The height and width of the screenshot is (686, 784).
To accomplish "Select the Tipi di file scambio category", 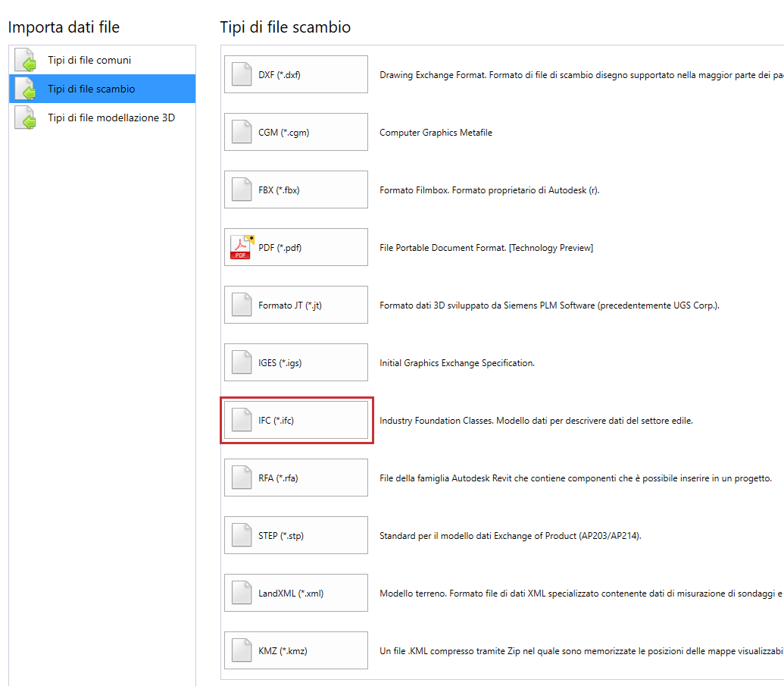I will point(91,89).
